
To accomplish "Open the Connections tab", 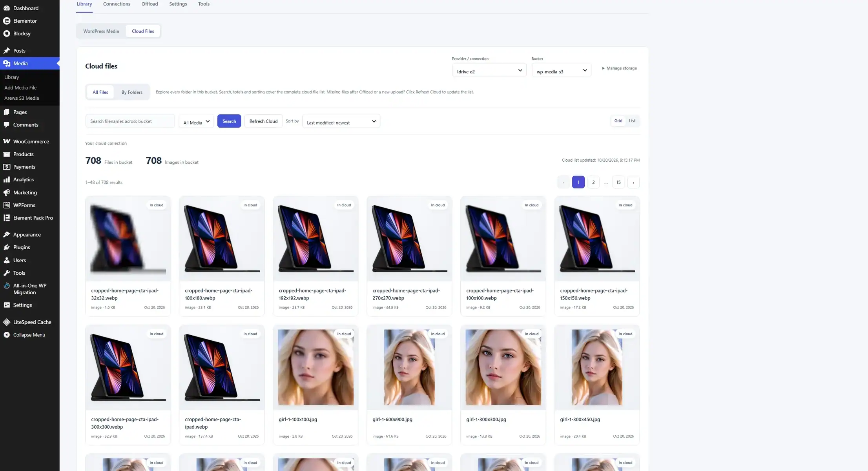I will coord(117,4).
